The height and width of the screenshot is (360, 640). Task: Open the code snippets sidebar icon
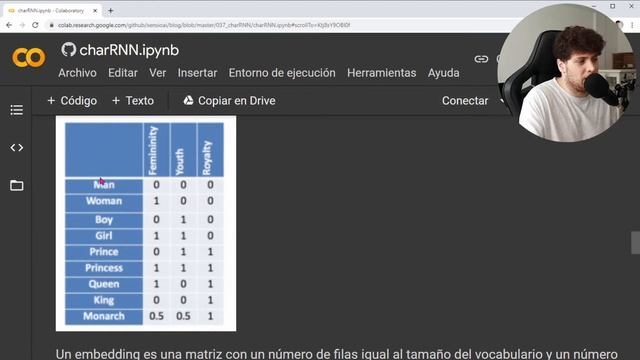[x=17, y=147]
